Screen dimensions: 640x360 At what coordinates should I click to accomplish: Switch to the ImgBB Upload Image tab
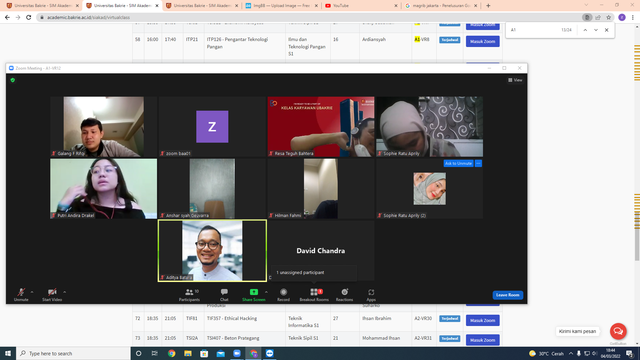282,6
